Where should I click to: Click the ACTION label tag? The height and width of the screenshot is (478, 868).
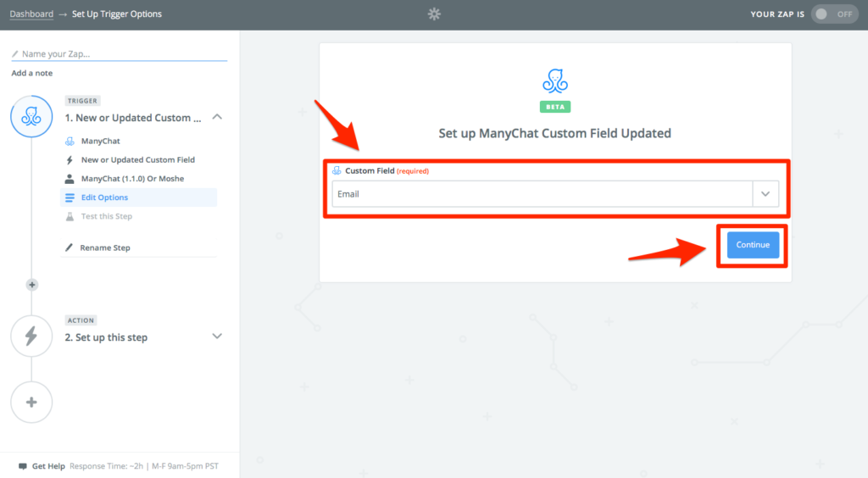81,320
